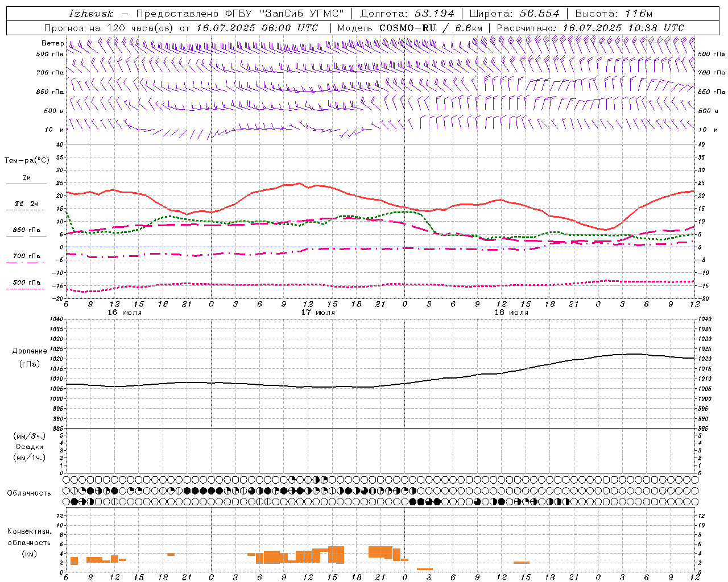The height and width of the screenshot is (582, 728).
Task: Click the green dashed line sample under 'Td 2м'
Action: (x=25, y=210)
